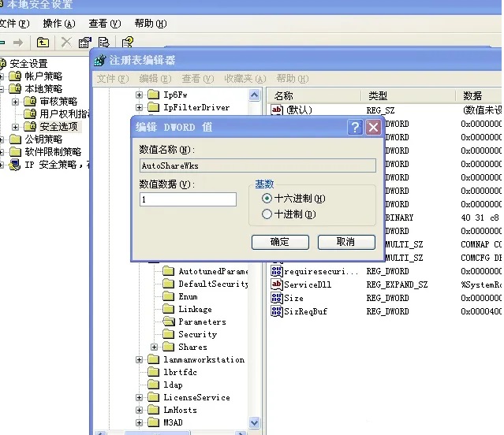Select the AutotunedParame registry key
This screenshot has width=504, height=435.
(213, 271)
